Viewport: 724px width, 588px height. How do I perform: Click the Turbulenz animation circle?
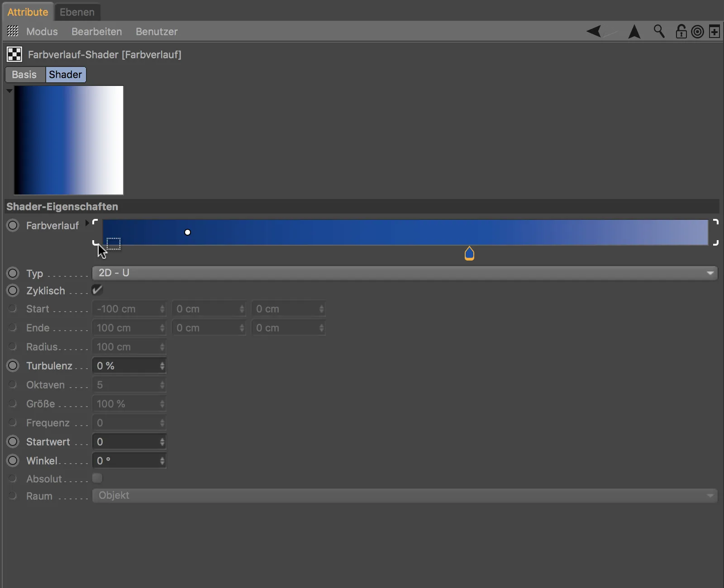pos(13,365)
